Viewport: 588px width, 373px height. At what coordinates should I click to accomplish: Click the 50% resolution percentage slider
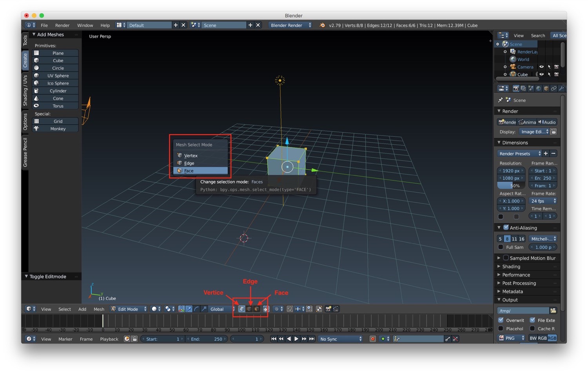pyautogui.click(x=511, y=186)
